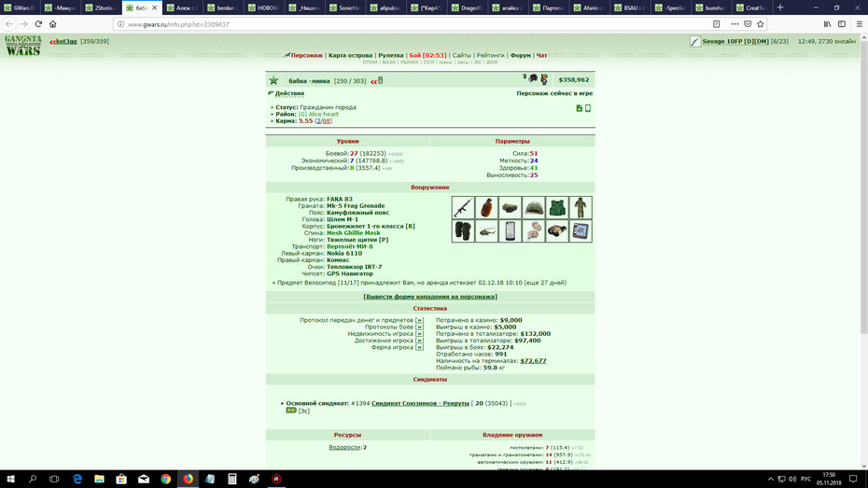
Task: Open the Рулетка menu item
Action: (x=391, y=55)
